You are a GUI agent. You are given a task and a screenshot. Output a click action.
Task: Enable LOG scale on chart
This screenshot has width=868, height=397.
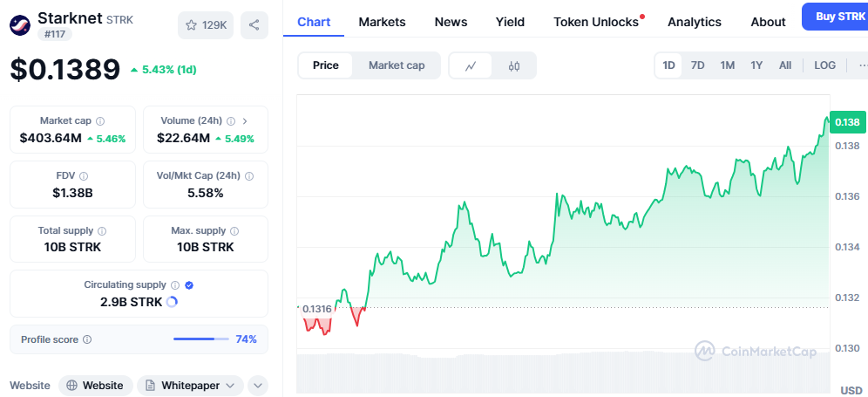[824, 65]
